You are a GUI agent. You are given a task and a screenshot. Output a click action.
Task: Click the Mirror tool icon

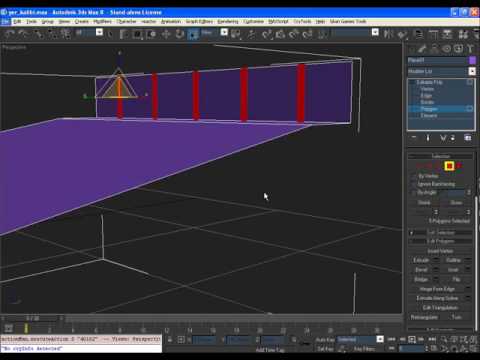388,34
